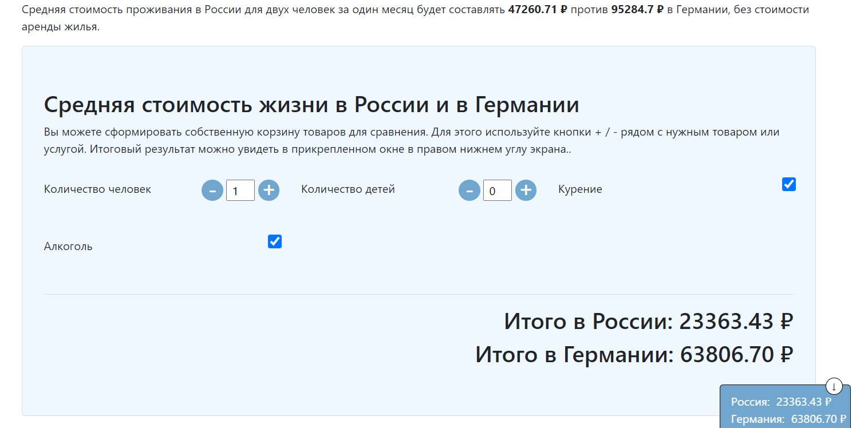This screenshot has width=868, height=428.
Task: Click the Германия total in floating panel
Action: pyautogui.click(x=788, y=419)
